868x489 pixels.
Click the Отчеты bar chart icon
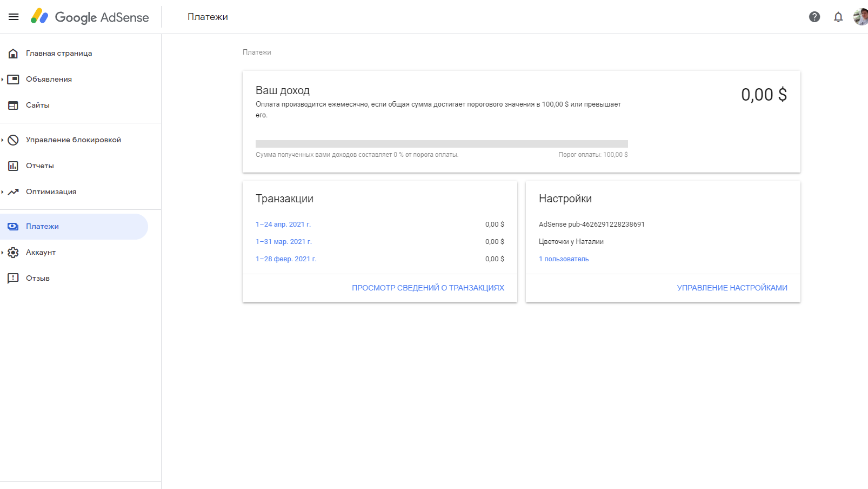click(14, 166)
